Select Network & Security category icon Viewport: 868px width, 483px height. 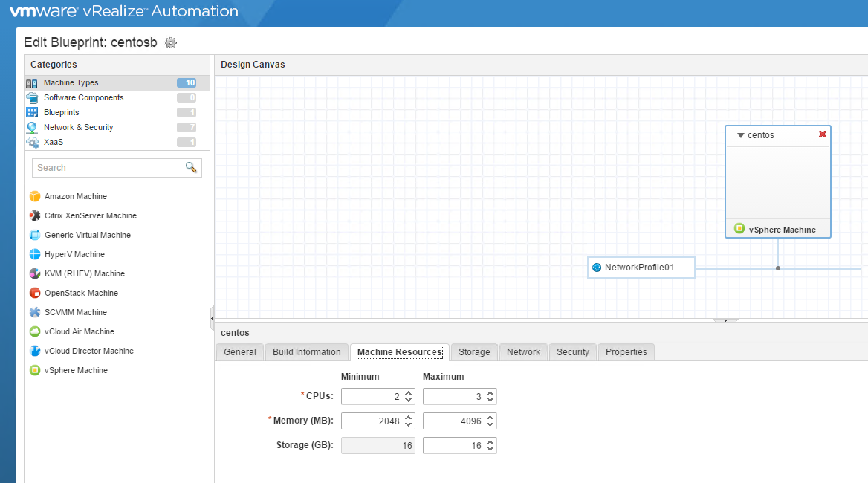[32, 127]
